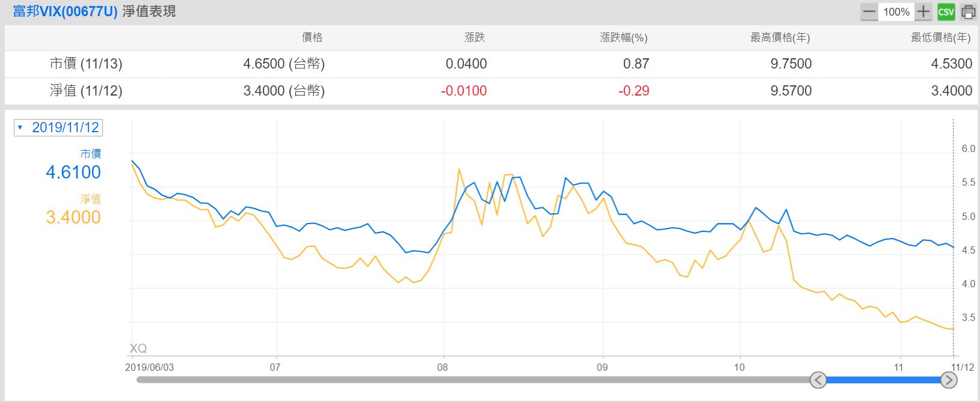Export data with the CSV icon

pos(946,12)
